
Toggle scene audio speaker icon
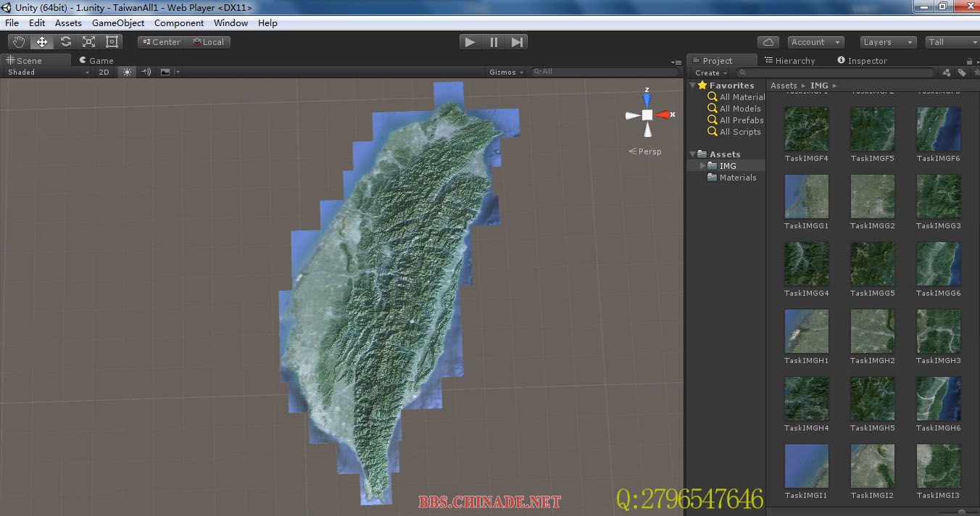click(146, 72)
